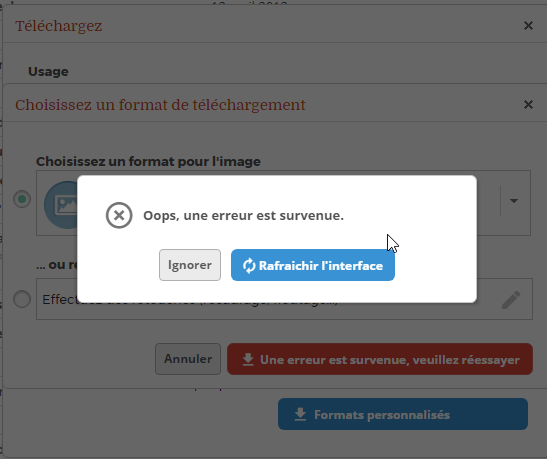This screenshot has width=547, height=459.
Task: Click download icon in Formats personnalisés
Action: 300,414
